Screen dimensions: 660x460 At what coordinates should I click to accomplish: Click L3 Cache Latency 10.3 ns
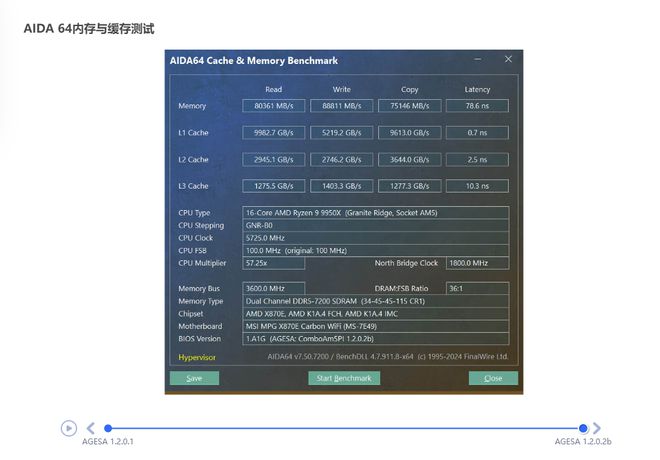[x=477, y=186]
